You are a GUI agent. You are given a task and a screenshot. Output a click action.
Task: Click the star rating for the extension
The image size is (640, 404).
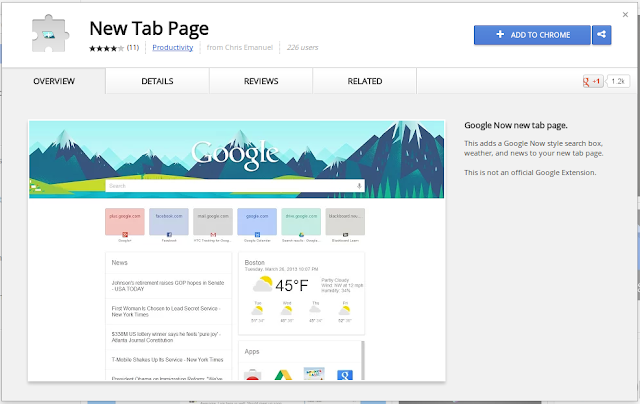click(x=106, y=48)
